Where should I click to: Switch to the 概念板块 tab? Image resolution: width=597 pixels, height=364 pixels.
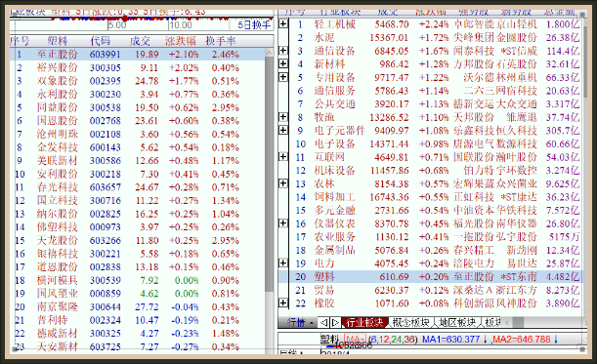coord(410,323)
